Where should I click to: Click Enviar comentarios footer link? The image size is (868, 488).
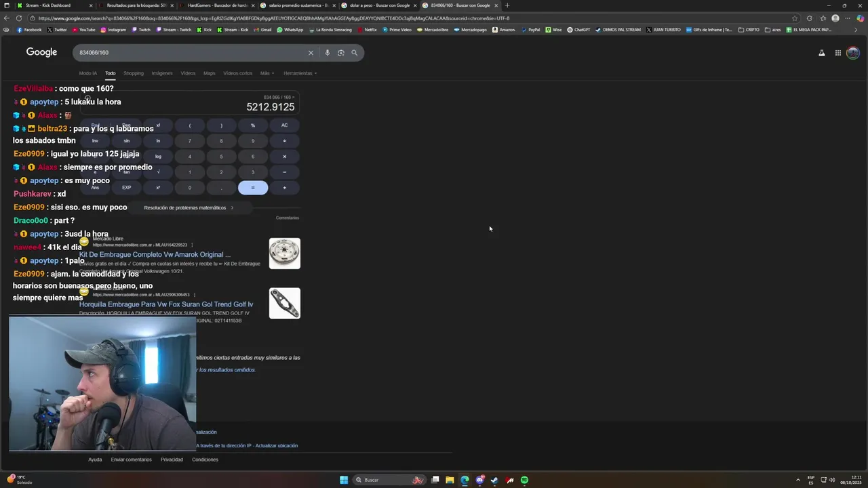(132, 460)
